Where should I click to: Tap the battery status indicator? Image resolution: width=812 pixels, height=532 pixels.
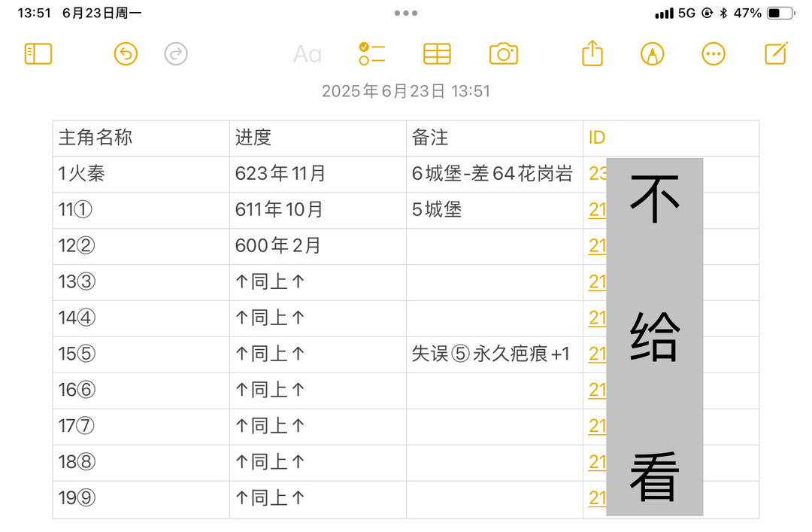coord(781,13)
